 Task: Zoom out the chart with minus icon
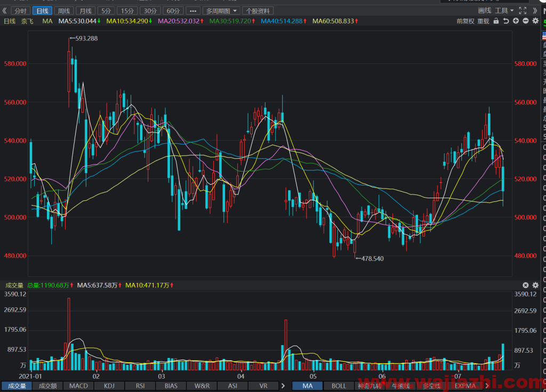(525, 21)
